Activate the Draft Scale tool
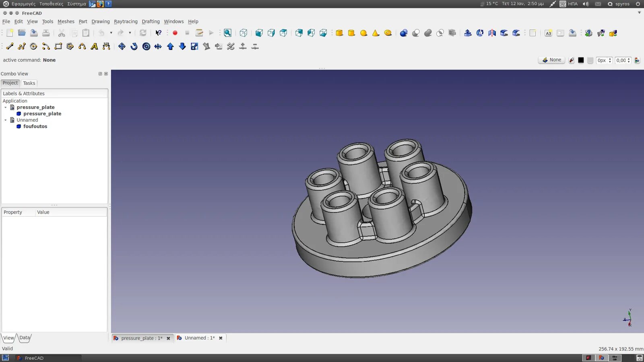The height and width of the screenshot is (362, 644). tap(194, 46)
